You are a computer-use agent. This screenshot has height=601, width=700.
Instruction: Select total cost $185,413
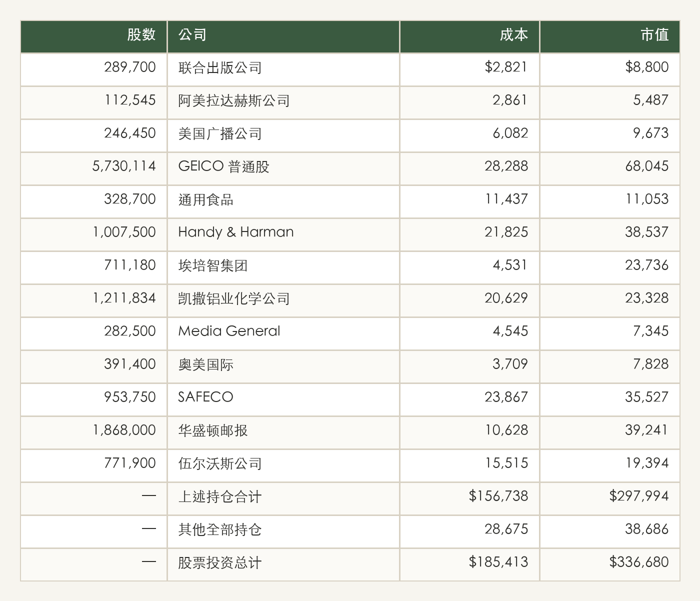click(498, 562)
